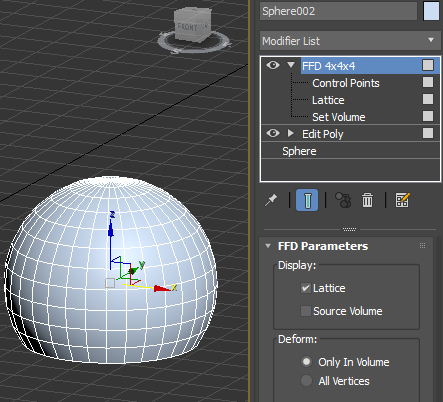Uncheck the Lattice display checkbox
The width and height of the screenshot is (443, 402).
[x=306, y=288]
